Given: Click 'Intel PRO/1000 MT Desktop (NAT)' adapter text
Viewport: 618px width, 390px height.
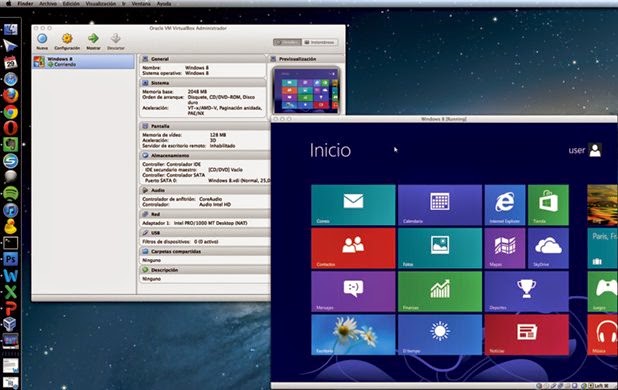Looking at the screenshot, I should tap(210, 223).
